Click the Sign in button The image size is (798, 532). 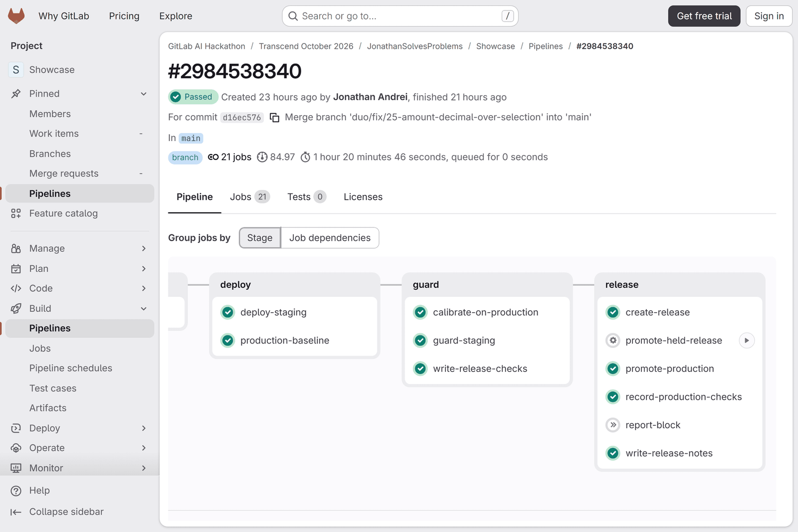point(769,16)
